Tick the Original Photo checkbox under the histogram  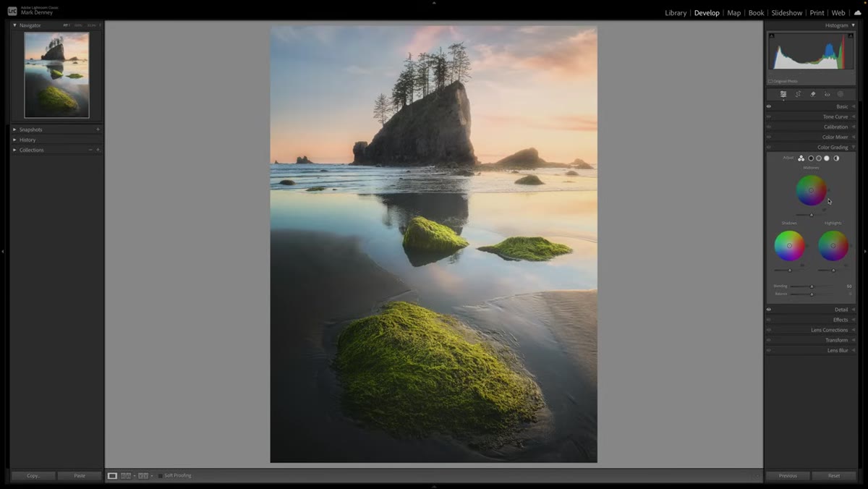(x=771, y=81)
